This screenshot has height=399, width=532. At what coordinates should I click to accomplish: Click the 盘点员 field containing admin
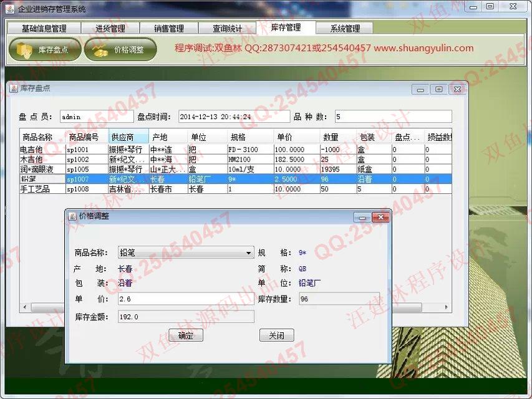click(97, 117)
